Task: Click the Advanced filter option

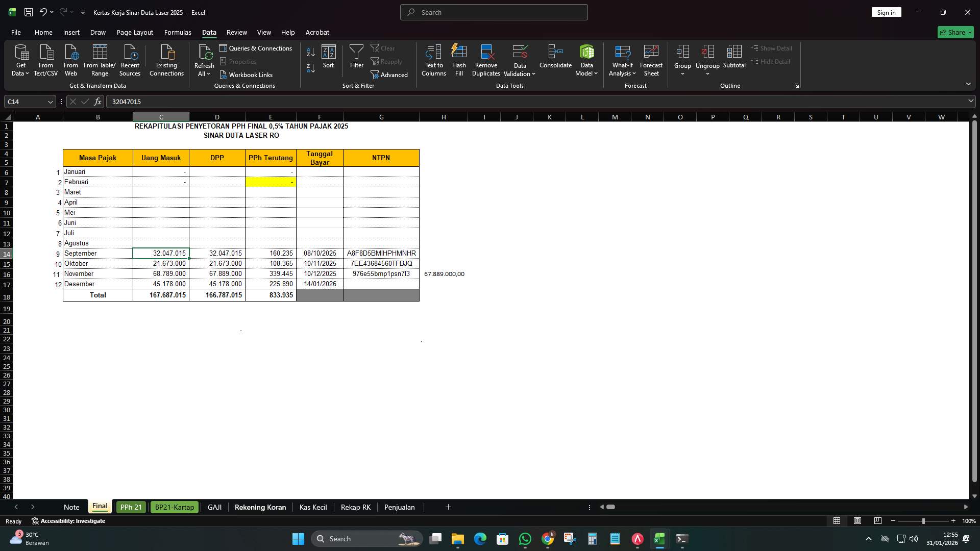Action: [389, 74]
